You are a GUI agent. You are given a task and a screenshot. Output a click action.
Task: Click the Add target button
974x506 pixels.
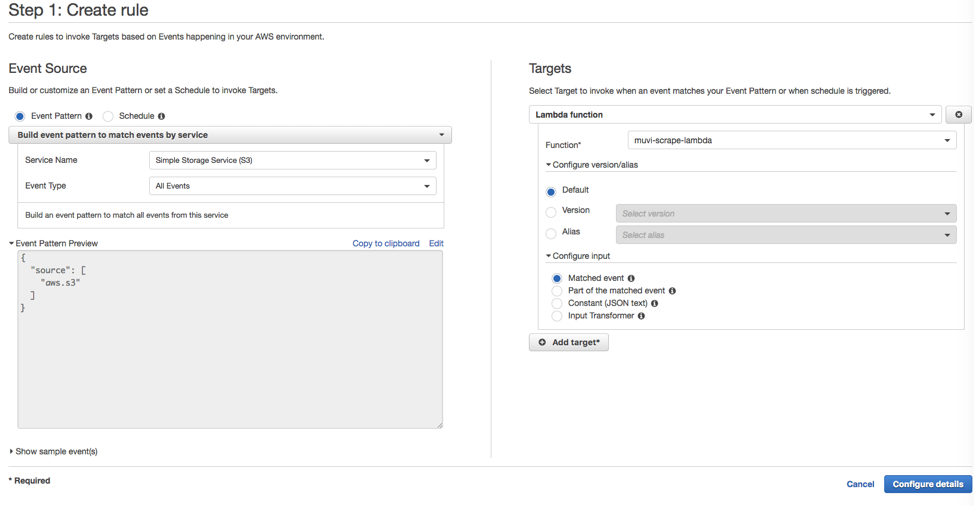coord(569,342)
